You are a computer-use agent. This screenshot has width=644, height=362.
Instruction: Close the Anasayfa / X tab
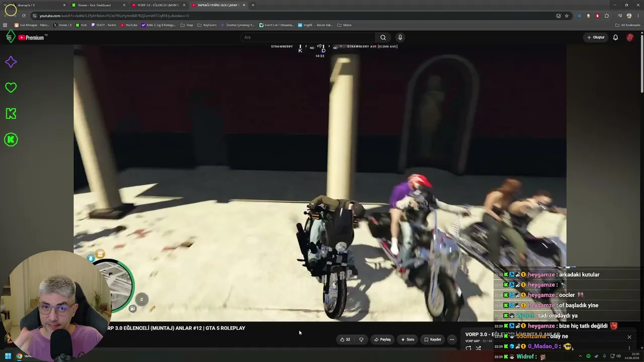[64, 5]
